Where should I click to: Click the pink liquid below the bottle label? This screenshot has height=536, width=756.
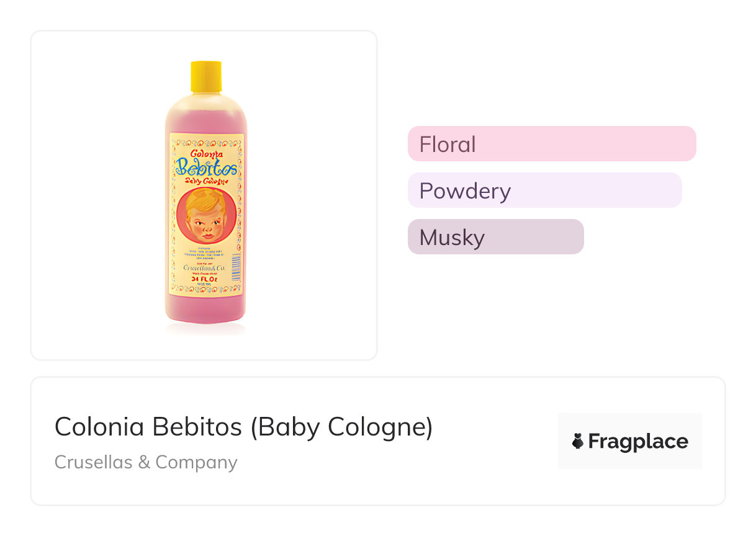pos(205,310)
